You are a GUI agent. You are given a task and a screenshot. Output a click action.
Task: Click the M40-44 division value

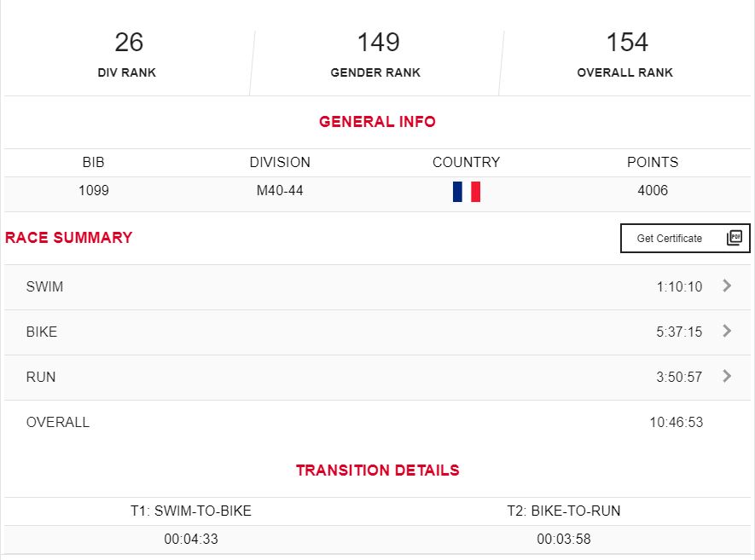(280, 191)
